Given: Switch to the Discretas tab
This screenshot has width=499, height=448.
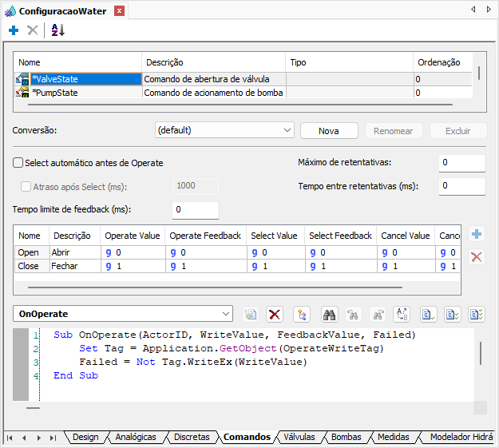Looking at the screenshot, I should (192, 438).
